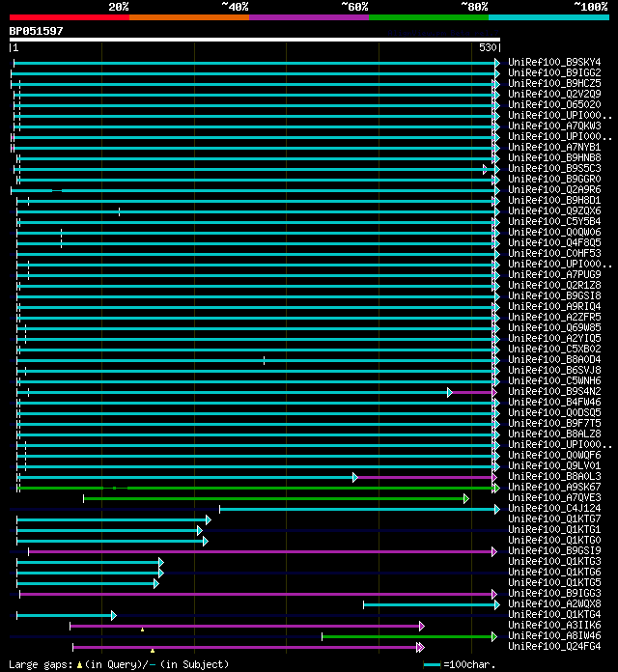
Task: Click the green ~80% legend segment
Action: click(x=429, y=17)
